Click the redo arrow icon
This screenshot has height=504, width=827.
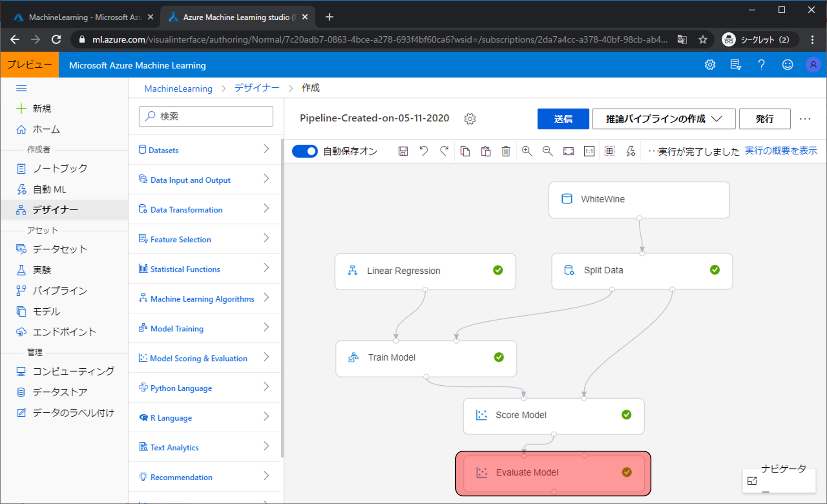[444, 151]
